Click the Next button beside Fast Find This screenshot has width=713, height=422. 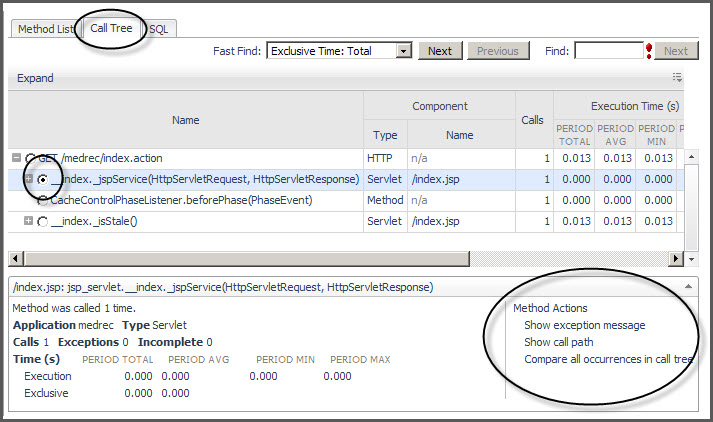440,51
